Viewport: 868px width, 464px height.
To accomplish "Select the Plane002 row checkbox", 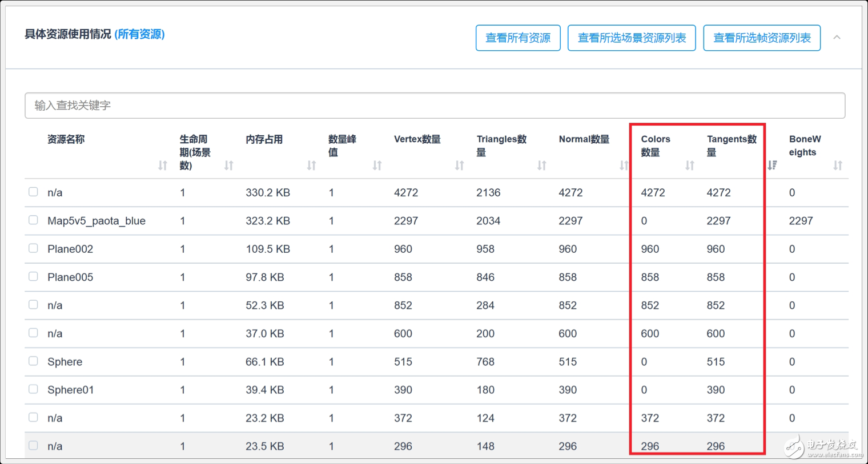I will coord(33,248).
